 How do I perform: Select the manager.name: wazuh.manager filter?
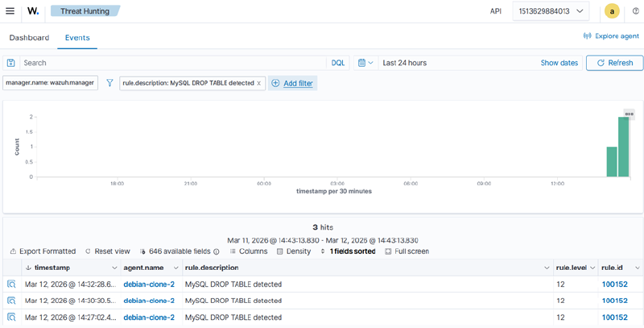click(50, 83)
